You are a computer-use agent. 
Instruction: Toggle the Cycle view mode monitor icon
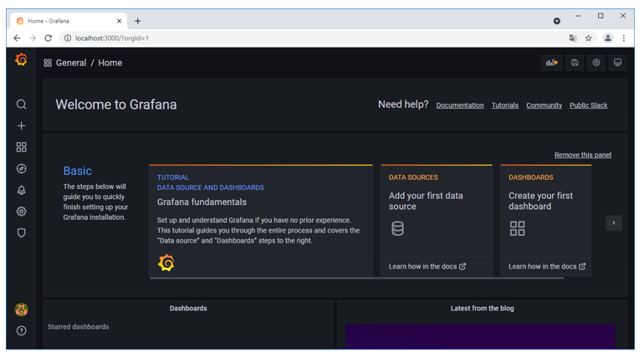pyautogui.click(x=617, y=63)
